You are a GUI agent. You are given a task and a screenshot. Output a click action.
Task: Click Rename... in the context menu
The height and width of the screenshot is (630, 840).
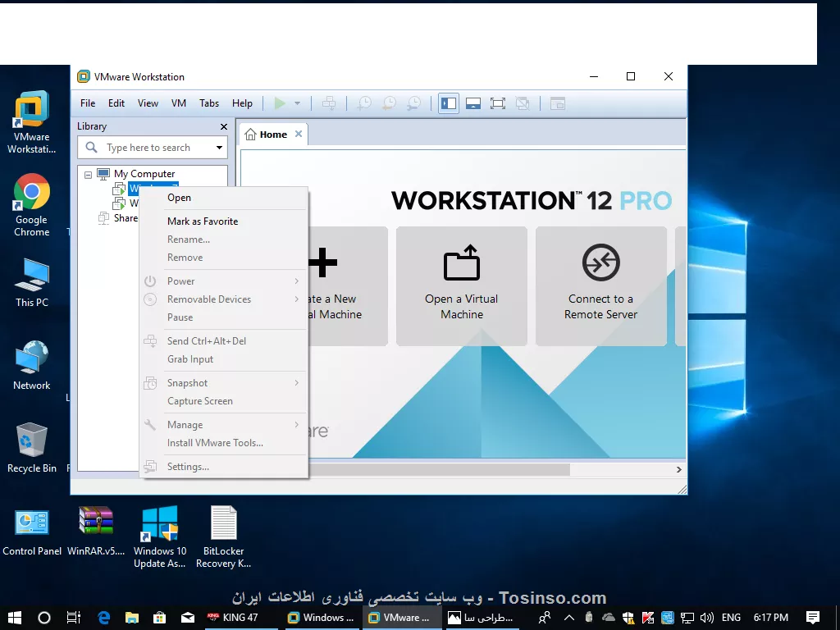[x=223, y=240]
